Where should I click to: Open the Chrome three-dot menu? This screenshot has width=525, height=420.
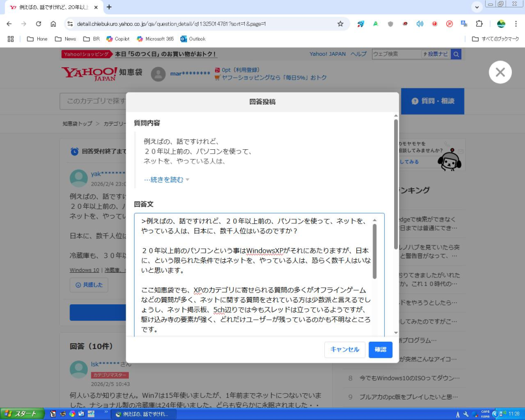click(x=516, y=24)
